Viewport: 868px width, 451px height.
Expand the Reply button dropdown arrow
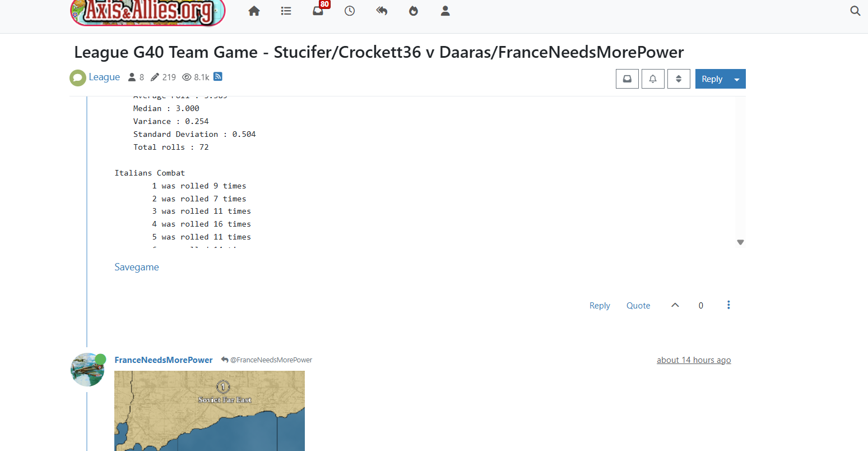tap(737, 79)
